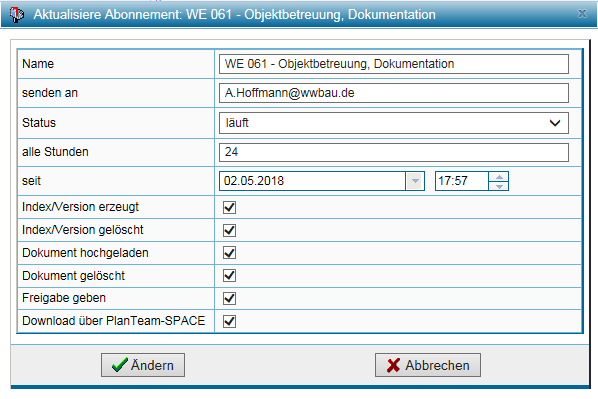Open the date picker for seit
The image size is (598, 399).
pyautogui.click(x=415, y=181)
